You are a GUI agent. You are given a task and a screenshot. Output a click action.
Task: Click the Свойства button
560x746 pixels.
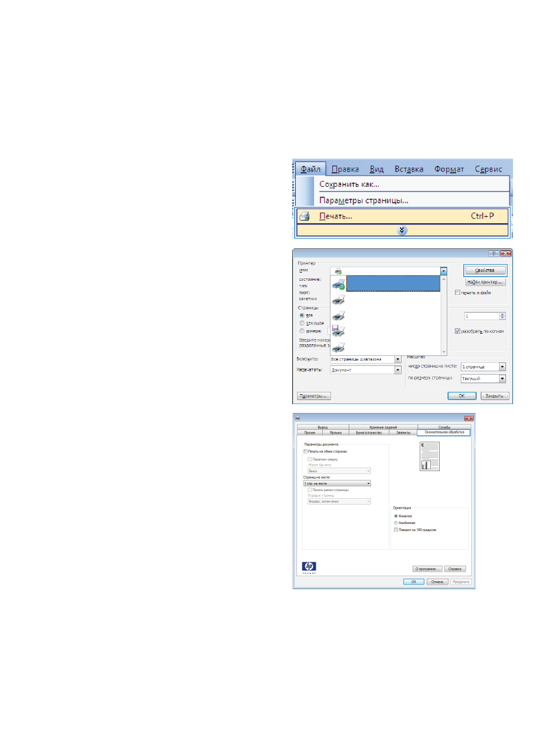(x=485, y=271)
